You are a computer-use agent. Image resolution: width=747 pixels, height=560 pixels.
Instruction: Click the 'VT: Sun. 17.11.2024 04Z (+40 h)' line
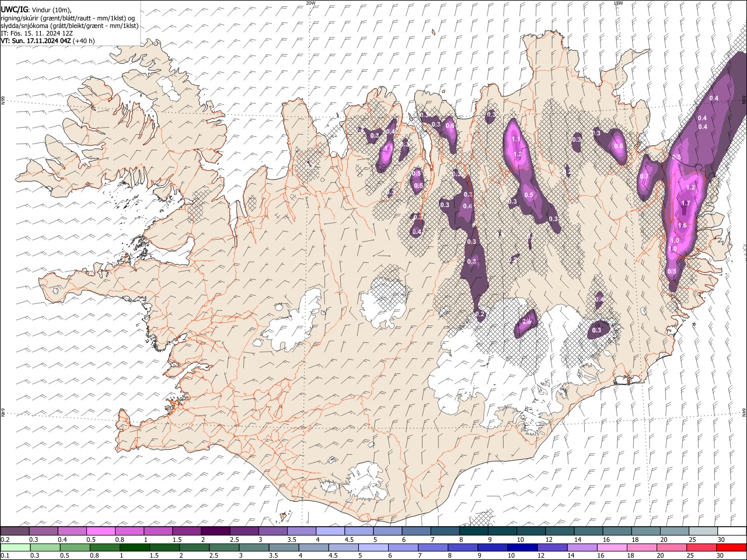coord(47,41)
